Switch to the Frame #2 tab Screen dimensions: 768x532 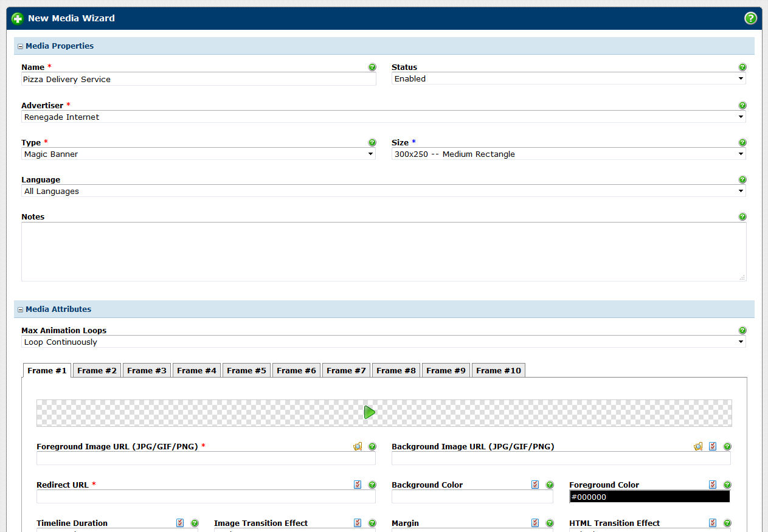(x=97, y=370)
